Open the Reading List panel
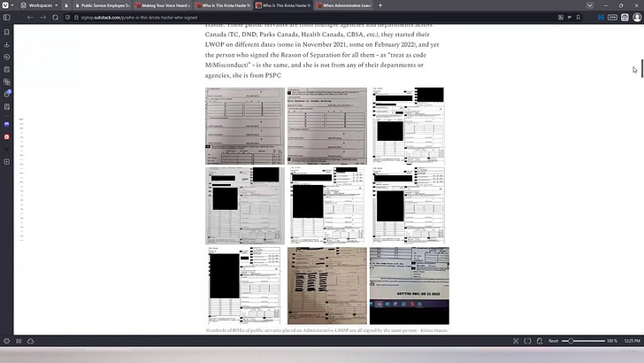The image size is (644, 363). pyautogui.click(x=6, y=107)
